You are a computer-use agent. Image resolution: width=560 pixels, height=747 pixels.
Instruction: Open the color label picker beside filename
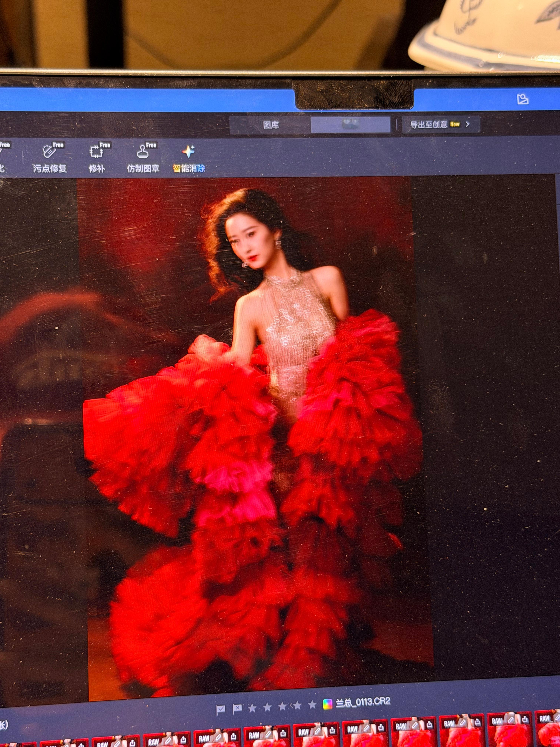coord(327,704)
